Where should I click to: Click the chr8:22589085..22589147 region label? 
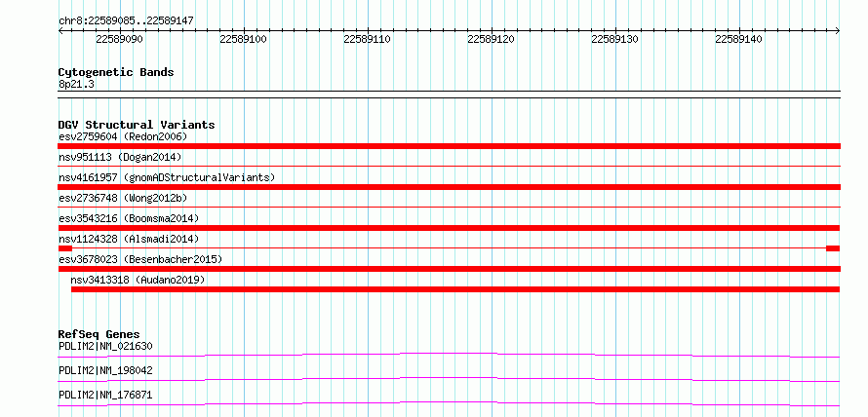click(126, 21)
